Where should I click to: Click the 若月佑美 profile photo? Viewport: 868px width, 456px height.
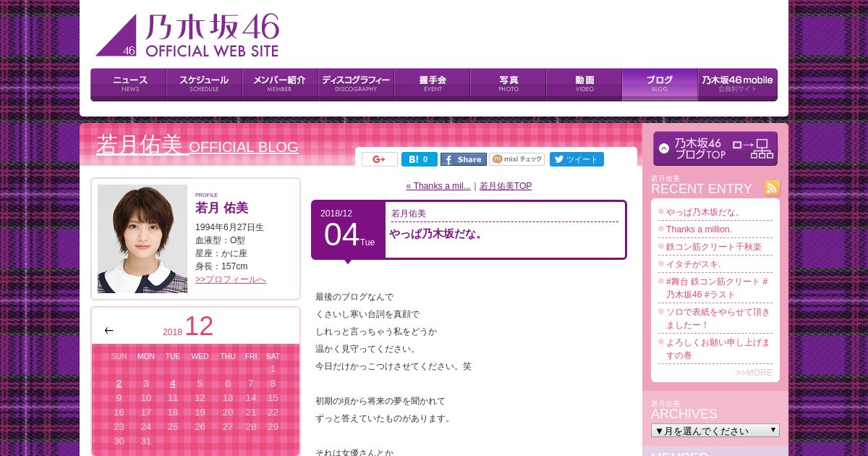tap(142, 239)
